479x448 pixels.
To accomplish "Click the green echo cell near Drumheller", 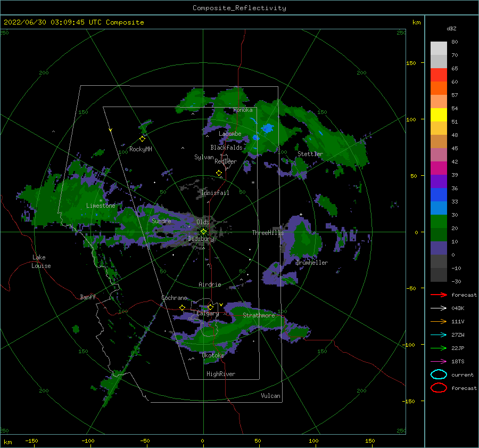I will tap(305, 242).
